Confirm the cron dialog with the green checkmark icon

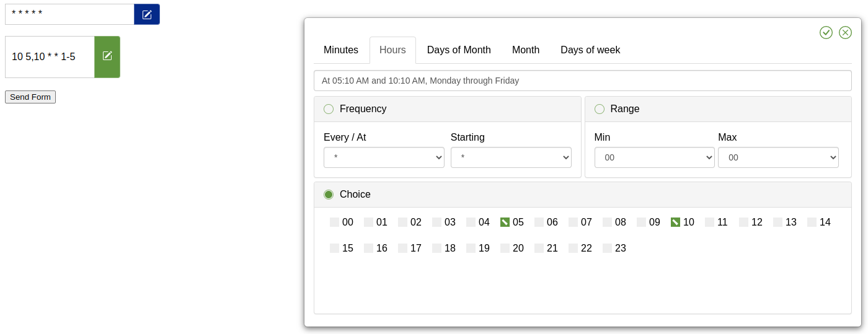click(826, 32)
